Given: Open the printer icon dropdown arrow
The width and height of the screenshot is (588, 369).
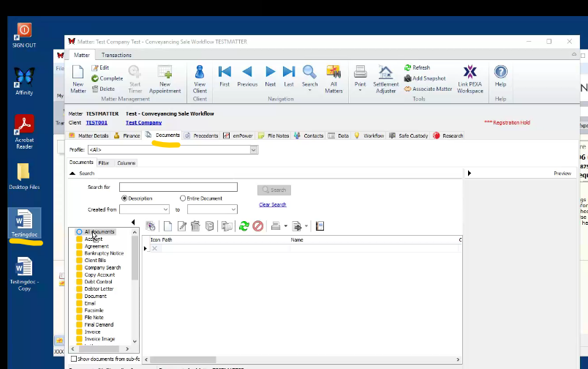Looking at the screenshot, I should coord(286,226).
